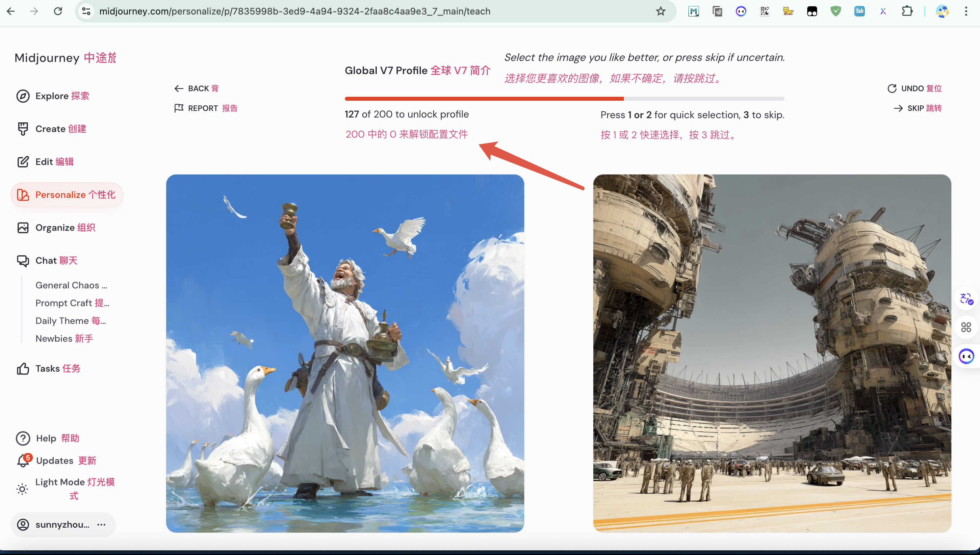Viewport: 980px width, 555px height.
Task: Click the browser Extensions puzzle icon
Action: point(907,12)
